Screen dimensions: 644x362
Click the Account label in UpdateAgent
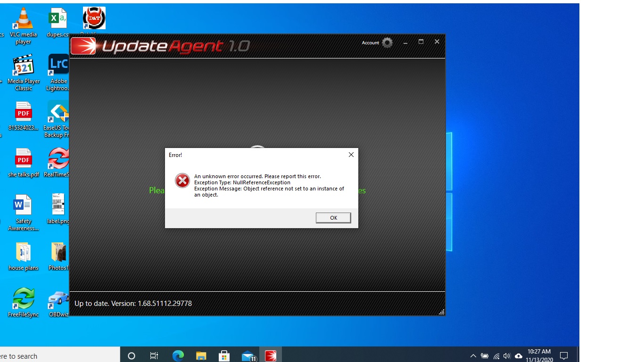(x=370, y=43)
